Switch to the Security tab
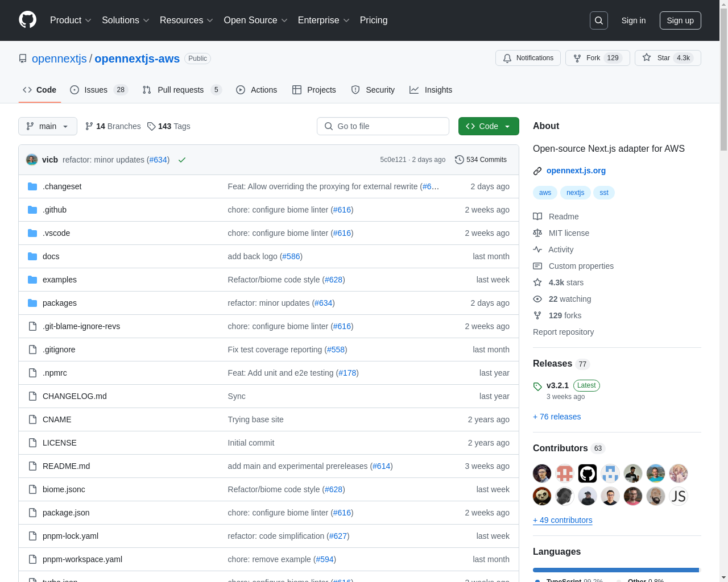 (x=373, y=90)
